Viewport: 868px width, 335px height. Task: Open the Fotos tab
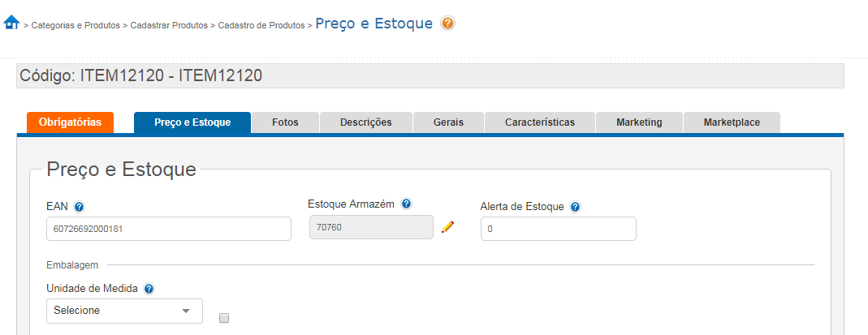coord(285,122)
